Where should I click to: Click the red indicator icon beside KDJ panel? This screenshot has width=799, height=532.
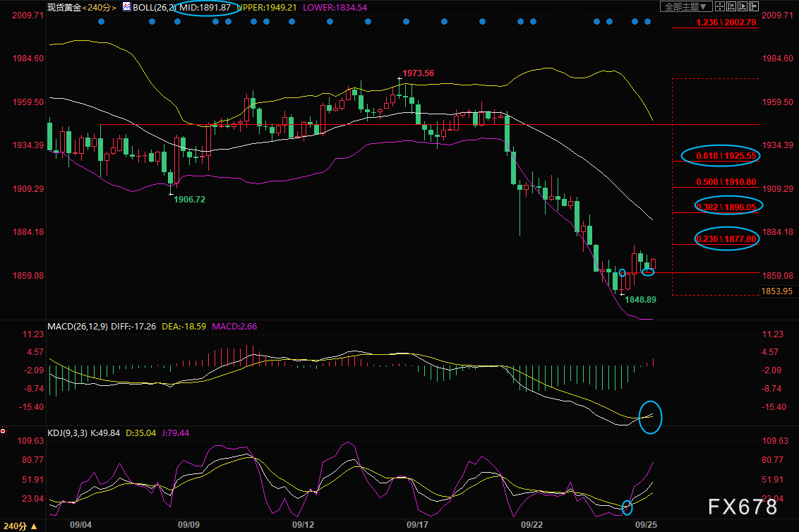3,431
